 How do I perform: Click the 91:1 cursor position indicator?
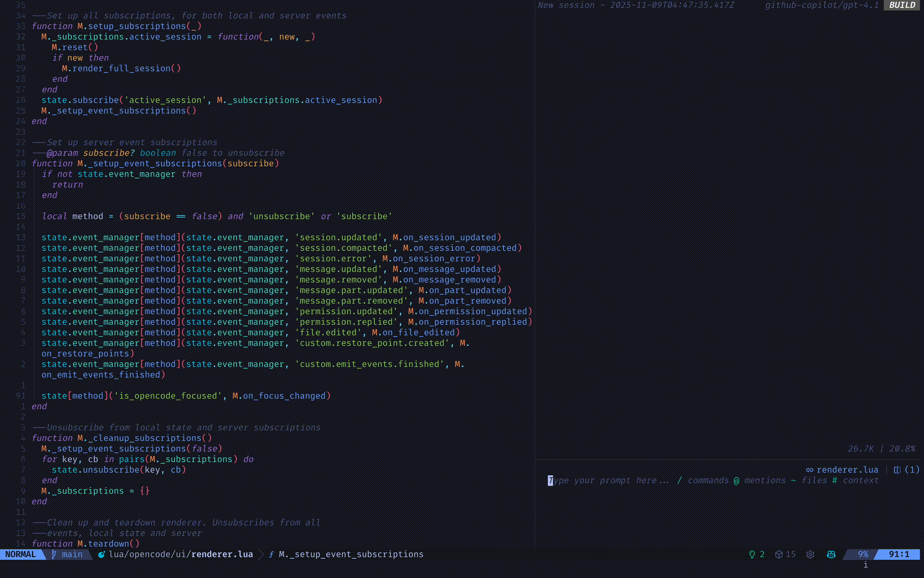pos(899,554)
